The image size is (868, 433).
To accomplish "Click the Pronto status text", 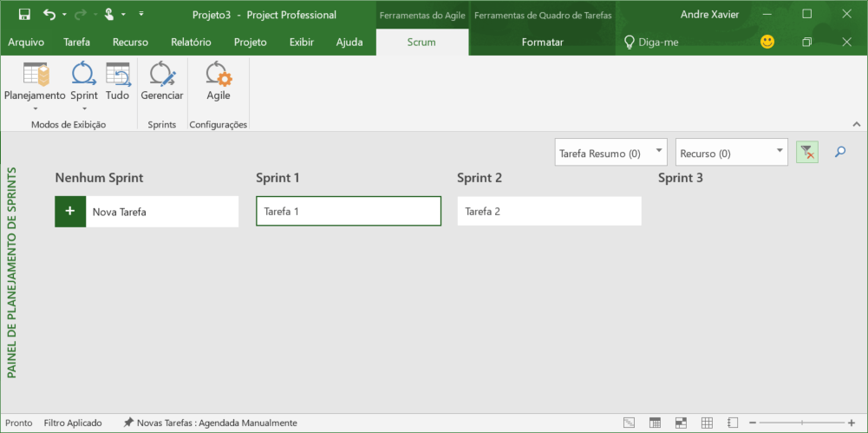I will (x=19, y=423).
